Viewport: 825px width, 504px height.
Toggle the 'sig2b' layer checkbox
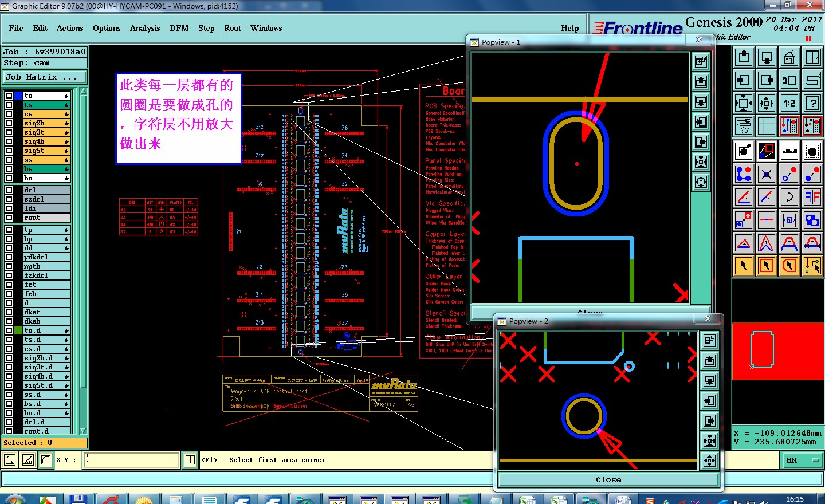9,123
